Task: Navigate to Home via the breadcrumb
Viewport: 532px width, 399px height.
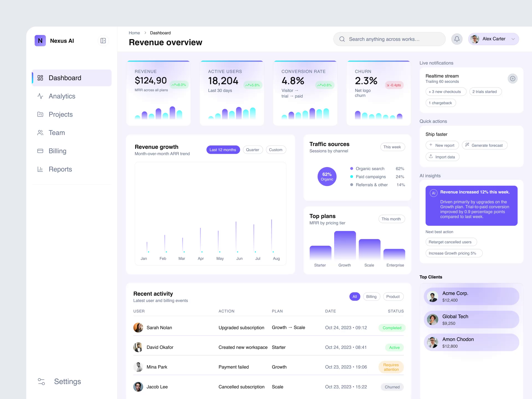Action: click(134, 33)
